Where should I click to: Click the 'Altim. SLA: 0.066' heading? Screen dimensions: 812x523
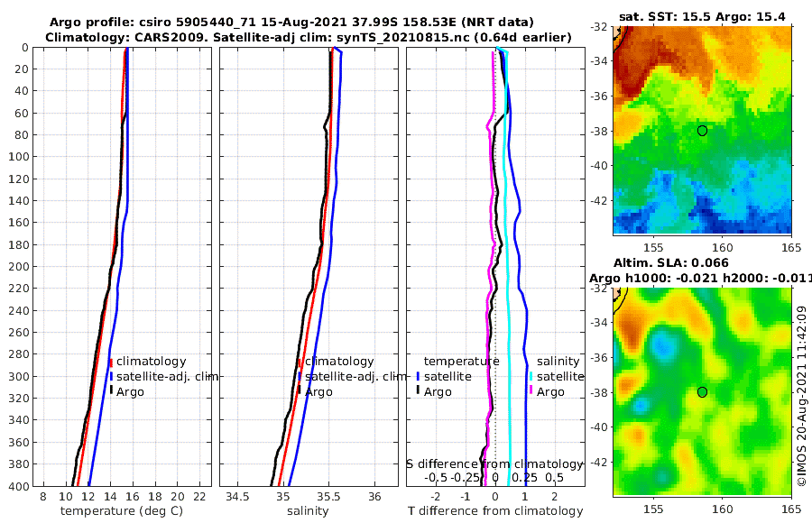click(x=670, y=263)
